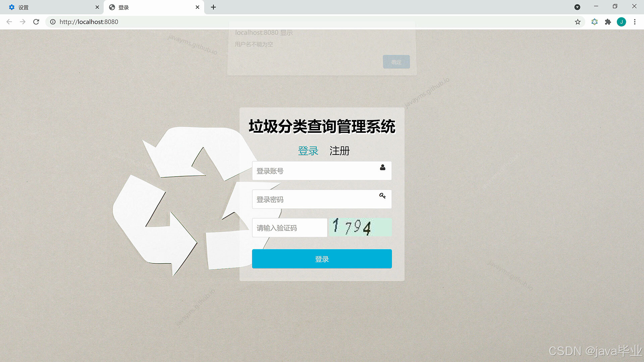Open the site information icon in address bar
644x362 pixels.
pos(53,22)
